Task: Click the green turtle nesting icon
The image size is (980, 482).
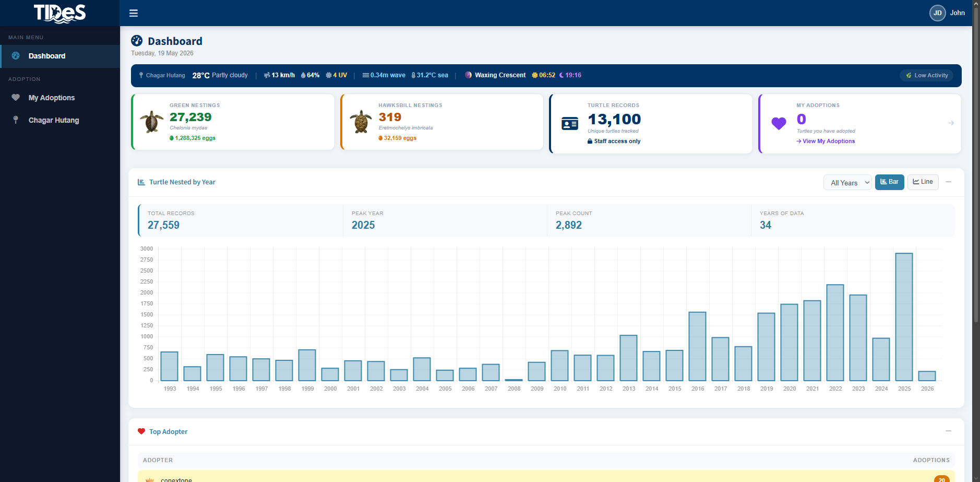Action: pyautogui.click(x=151, y=122)
